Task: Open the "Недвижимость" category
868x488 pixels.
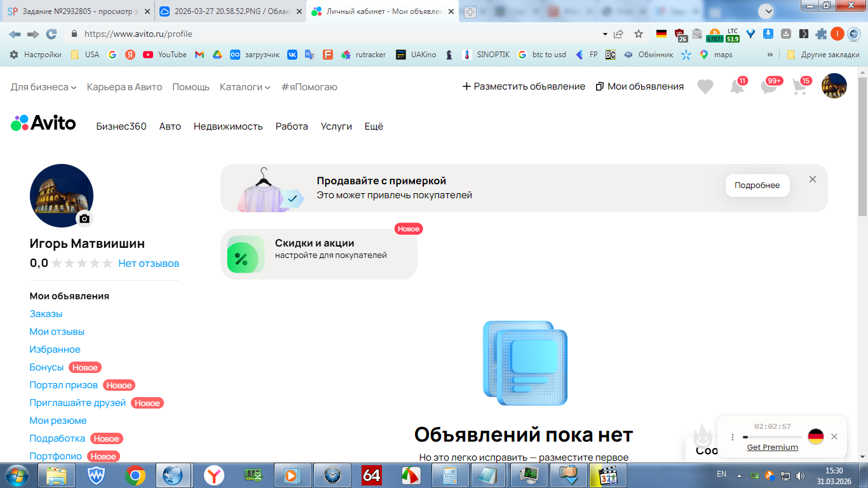Action: [228, 126]
